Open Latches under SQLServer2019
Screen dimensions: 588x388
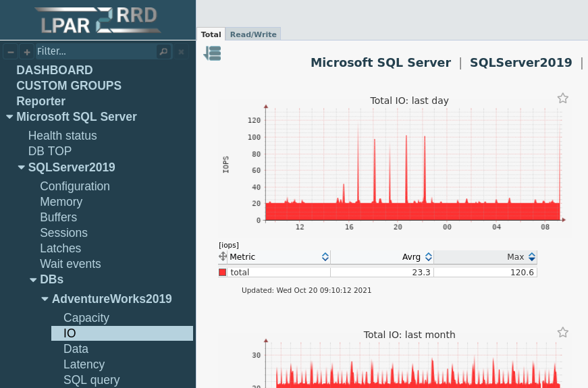pos(60,248)
